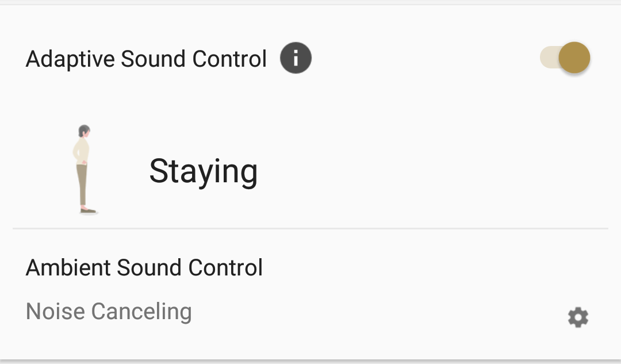The height and width of the screenshot is (364, 621).
Task: Click the word Noise in the status
Action: coord(55,312)
